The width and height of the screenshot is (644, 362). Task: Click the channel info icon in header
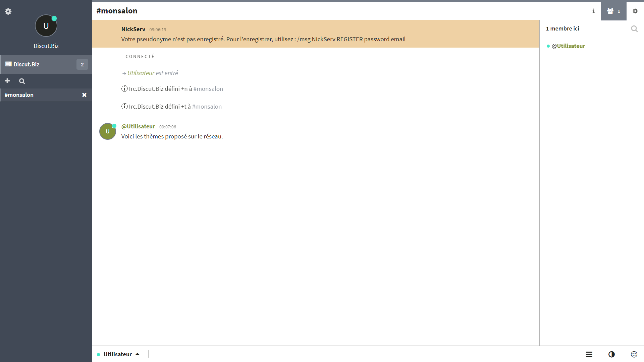[x=593, y=11]
